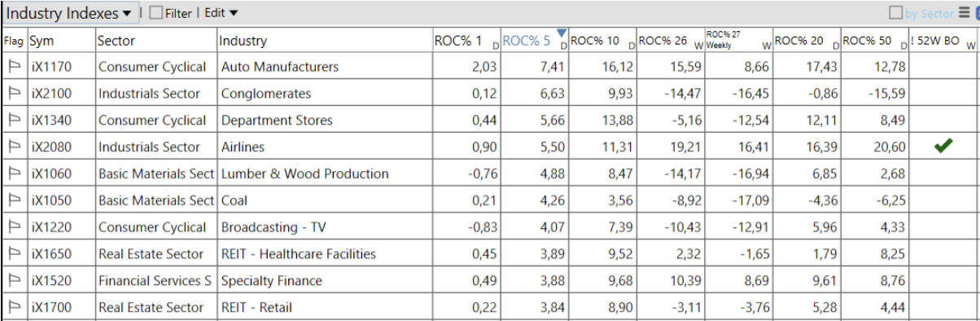Select the REIT - Healthcare Facilities row
Image resolution: width=980 pixels, height=321 pixels.
pyautogui.click(x=490, y=254)
